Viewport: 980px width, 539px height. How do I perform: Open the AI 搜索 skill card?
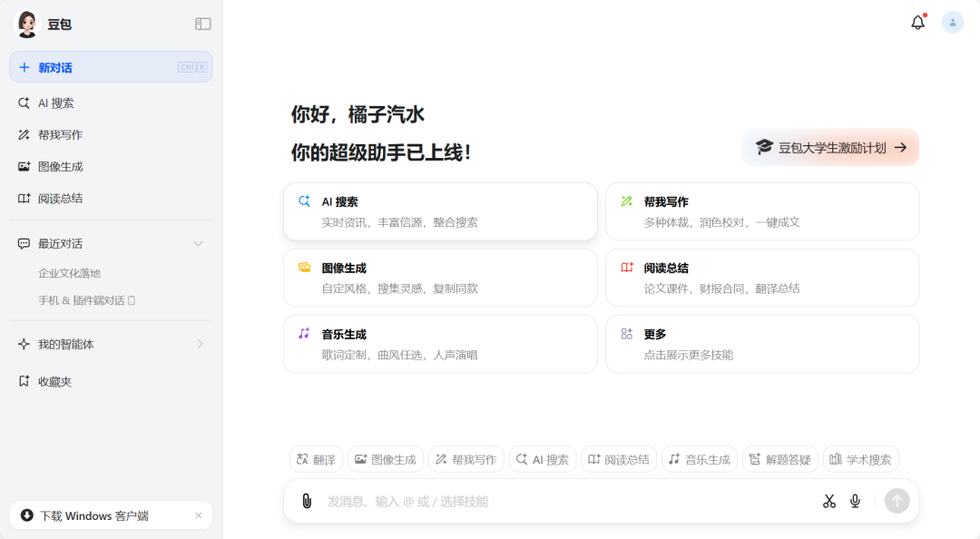click(x=441, y=211)
